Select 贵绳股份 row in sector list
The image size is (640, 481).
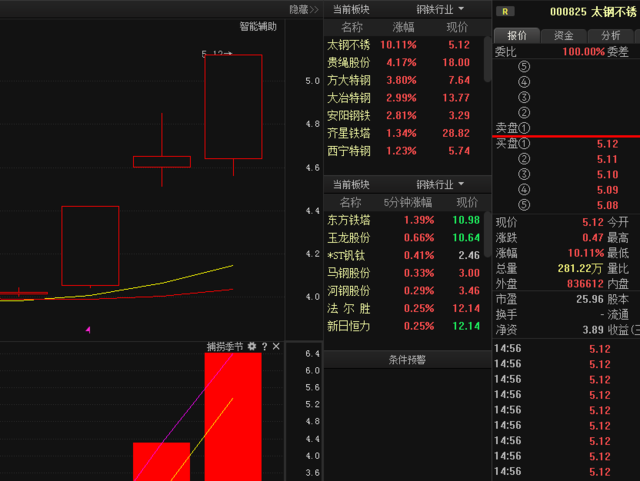pos(404,62)
